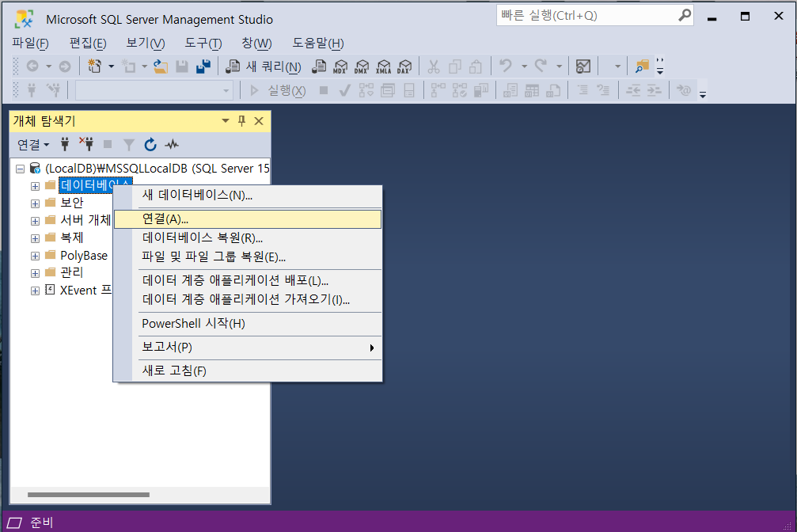Open the 도움말(H) menu
This screenshot has height=532, width=797.
click(318, 44)
